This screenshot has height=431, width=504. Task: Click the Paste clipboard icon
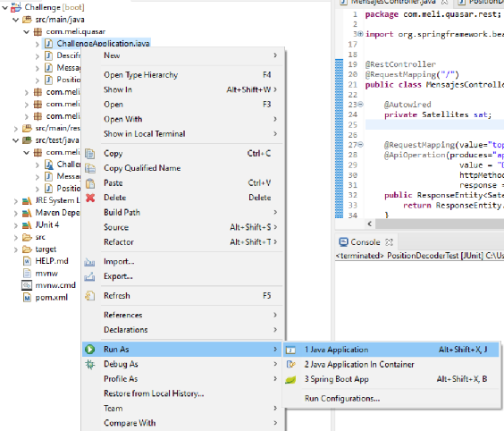(90, 183)
